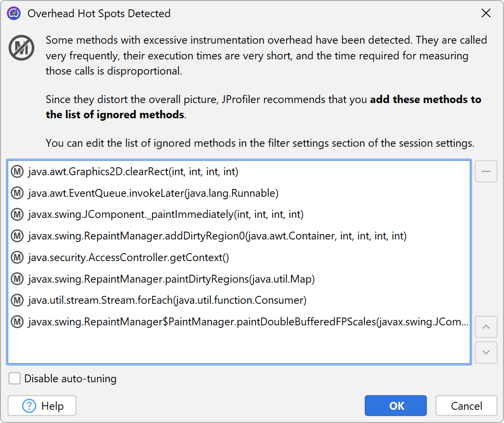Image resolution: width=504 pixels, height=423 pixels.
Task: Click the method icon next to addDirtyRegion0
Action: (18, 236)
